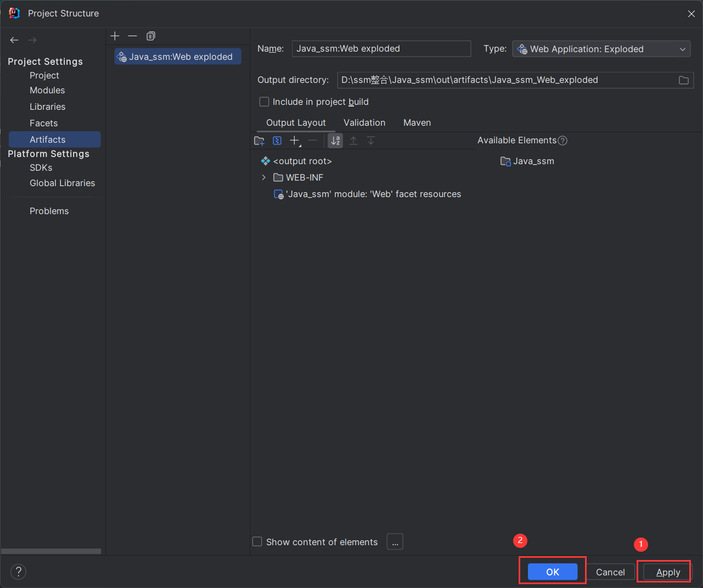The image size is (703, 588).
Task: Enable Include in project build checkbox
Action: point(264,102)
